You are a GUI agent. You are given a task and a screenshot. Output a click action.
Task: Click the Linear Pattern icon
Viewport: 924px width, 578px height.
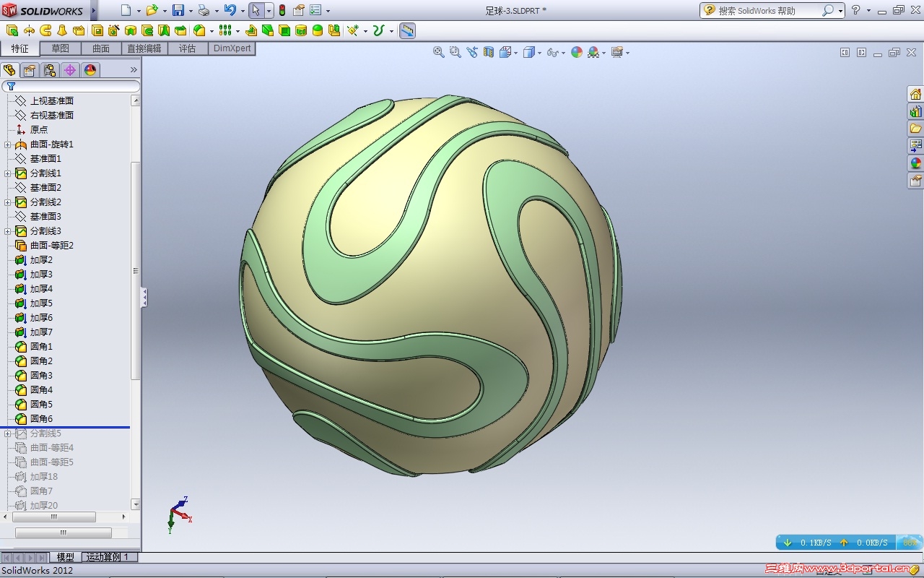(x=225, y=30)
